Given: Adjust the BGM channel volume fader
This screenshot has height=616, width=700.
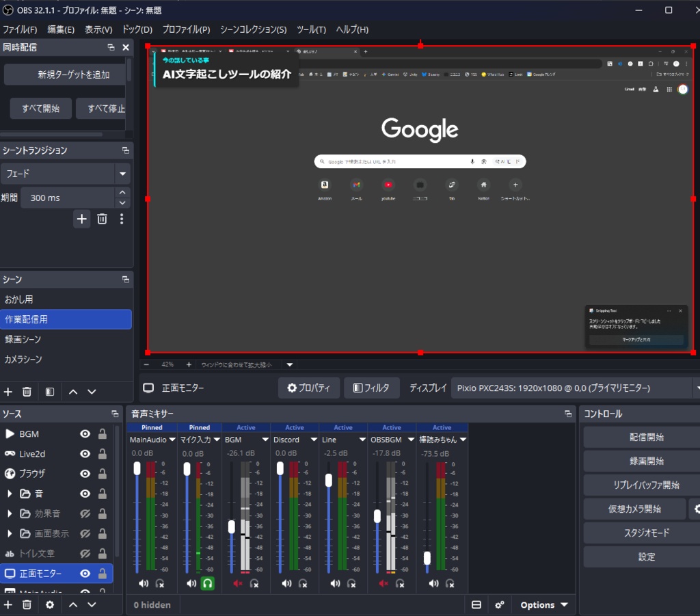Looking at the screenshot, I should pos(231,526).
